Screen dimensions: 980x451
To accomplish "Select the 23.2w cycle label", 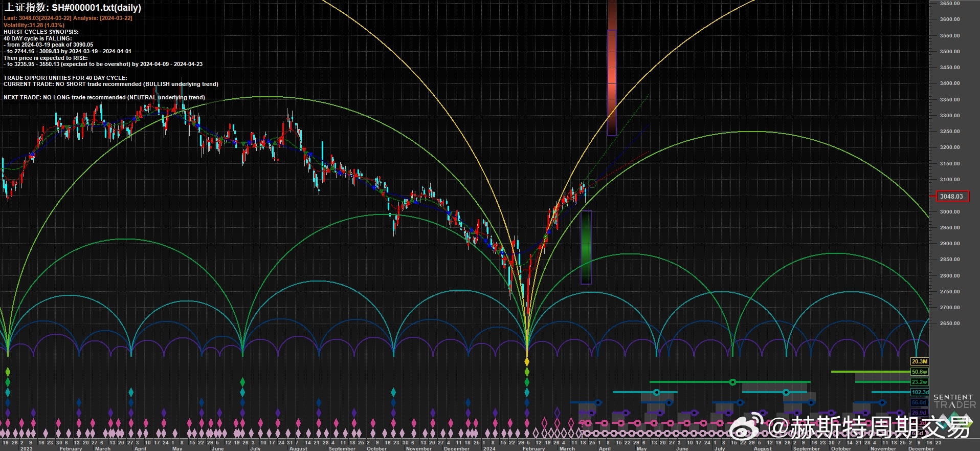I will pyautogui.click(x=919, y=382).
